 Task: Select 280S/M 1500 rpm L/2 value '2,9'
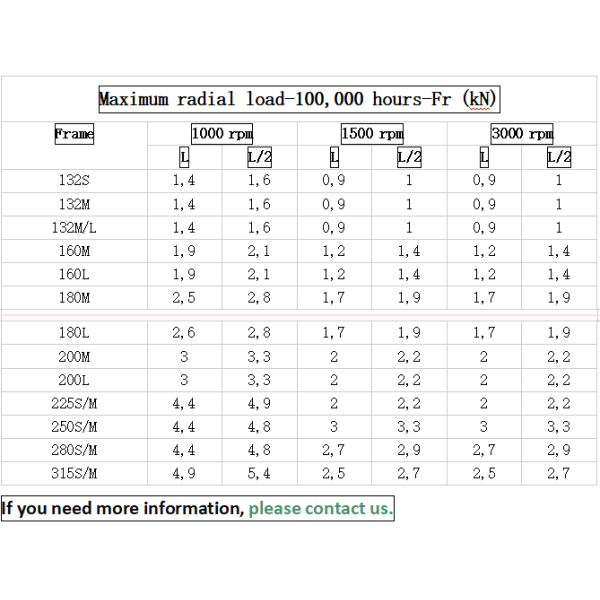pos(409,450)
